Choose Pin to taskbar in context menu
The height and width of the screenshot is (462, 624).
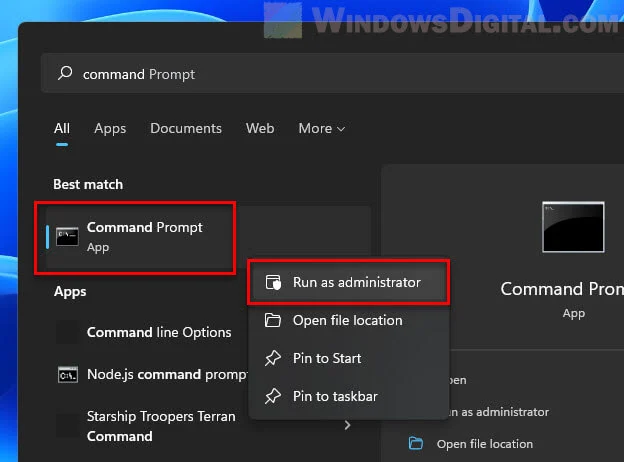pyautogui.click(x=349, y=396)
